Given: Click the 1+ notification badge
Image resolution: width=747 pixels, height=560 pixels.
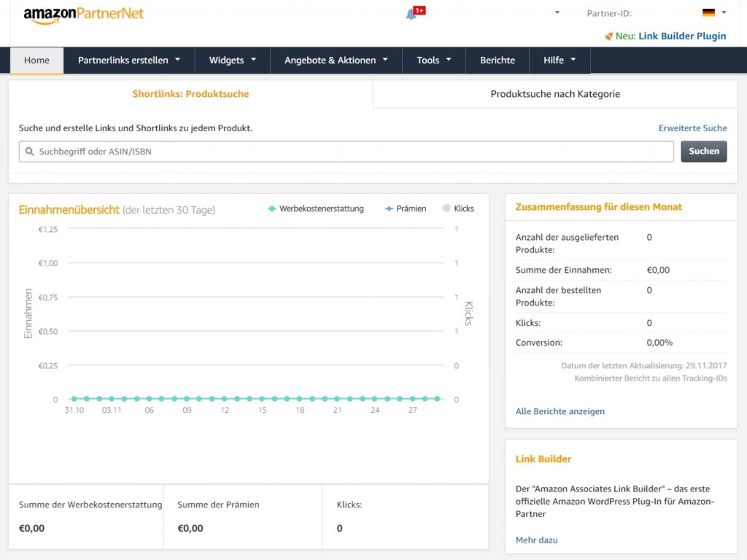Looking at the screenshot, I should pyautogui.click(x=419, y=10).
